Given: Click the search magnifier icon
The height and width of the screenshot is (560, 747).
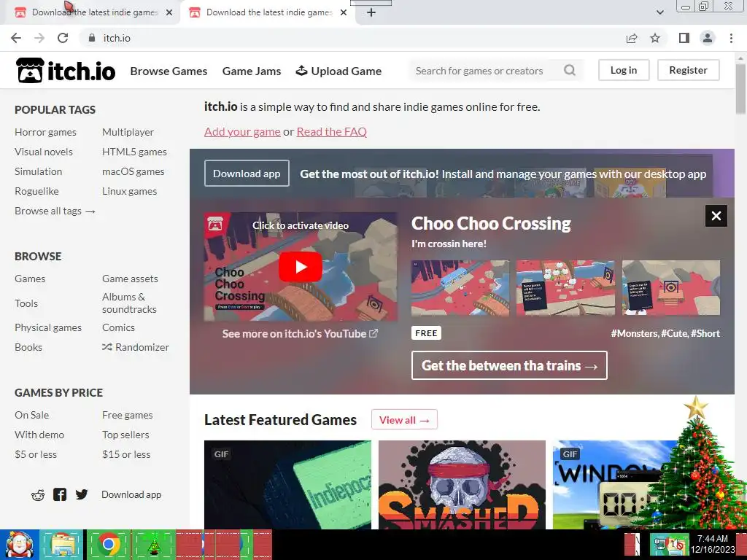Looking at the screenshot, I should 569,71.
